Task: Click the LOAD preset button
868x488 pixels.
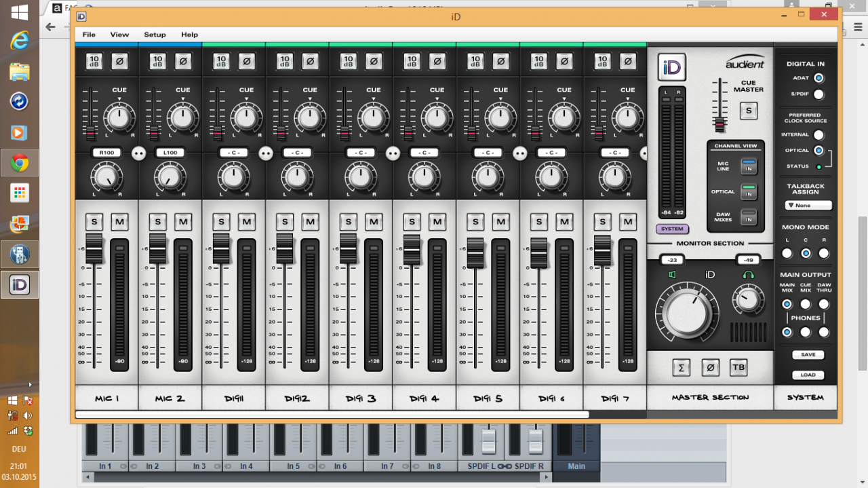Action: (x=808, y=375)
